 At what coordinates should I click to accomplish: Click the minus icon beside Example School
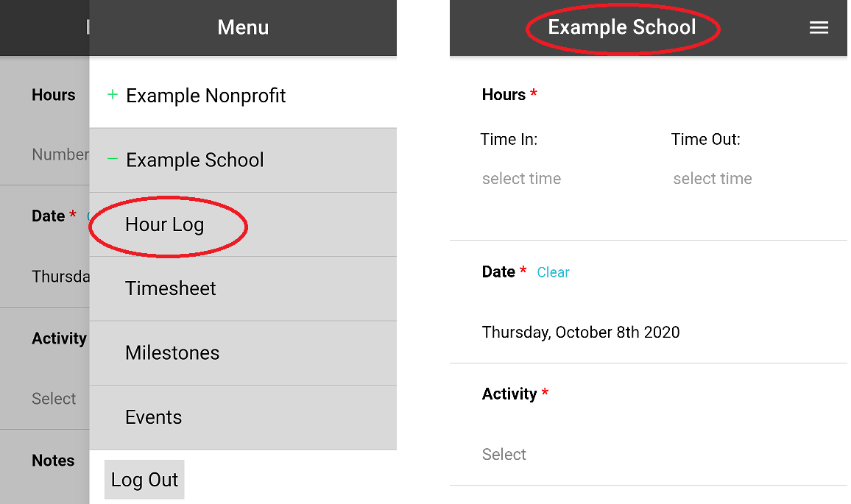click(113, 159)
